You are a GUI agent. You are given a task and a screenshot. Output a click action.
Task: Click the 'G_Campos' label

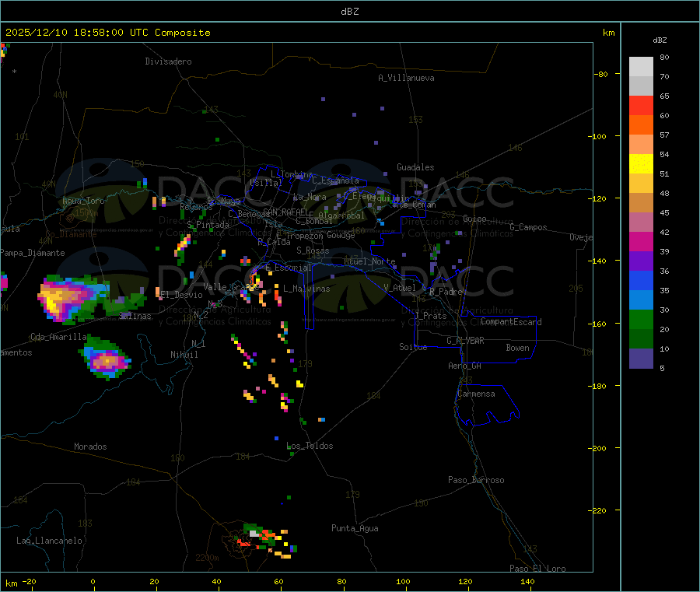pyautogui.click(x=528, y=227)
